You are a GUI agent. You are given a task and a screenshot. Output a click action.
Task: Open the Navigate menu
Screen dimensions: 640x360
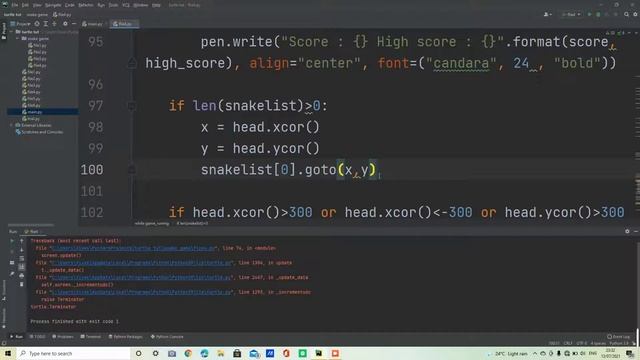coord(53,5)
